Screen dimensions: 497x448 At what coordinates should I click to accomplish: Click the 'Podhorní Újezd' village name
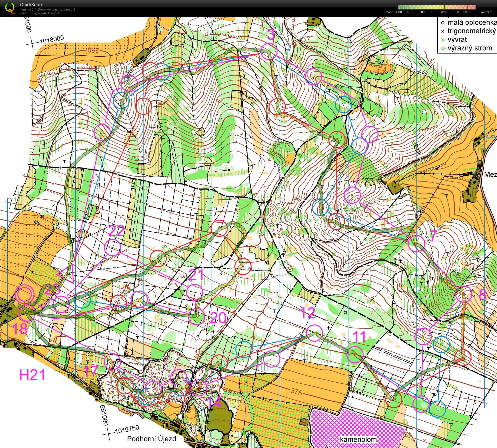tap(152, 439)
